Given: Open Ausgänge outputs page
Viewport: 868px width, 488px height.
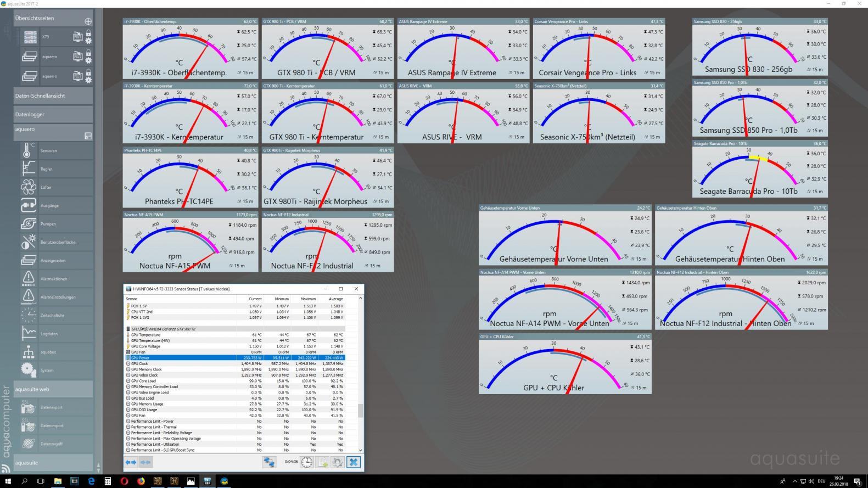Looking at the screenshot, I should (57, 205).
